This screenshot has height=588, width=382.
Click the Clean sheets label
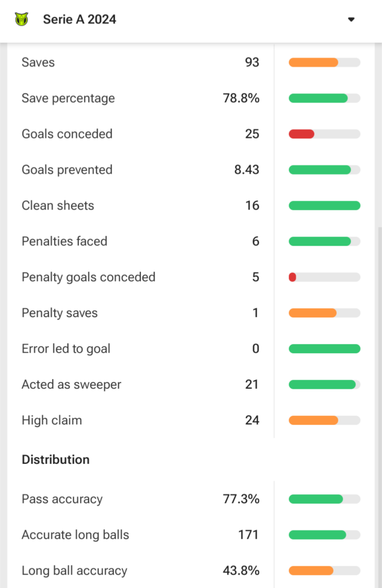[x=58, y=206]
